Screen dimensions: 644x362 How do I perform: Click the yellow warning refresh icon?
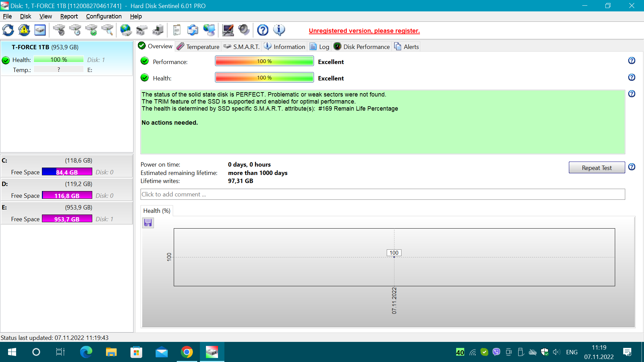24,31
